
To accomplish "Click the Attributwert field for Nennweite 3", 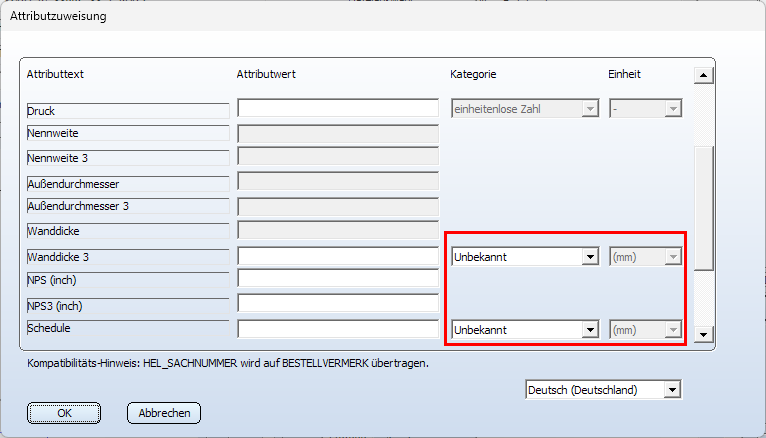I will [338, 156].
